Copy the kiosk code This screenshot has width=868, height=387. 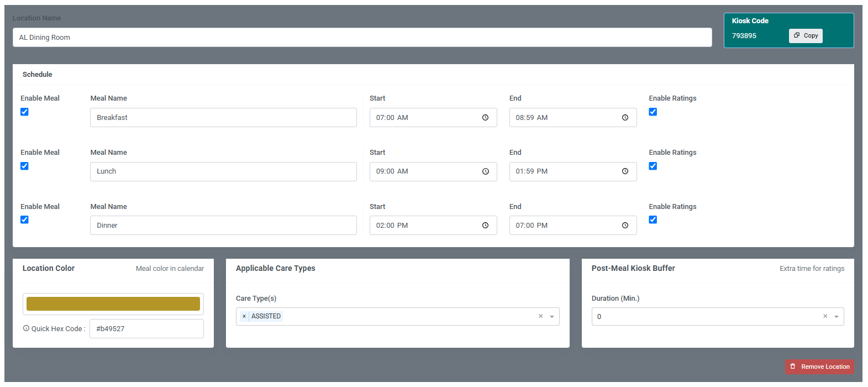(x=806, y=36)
